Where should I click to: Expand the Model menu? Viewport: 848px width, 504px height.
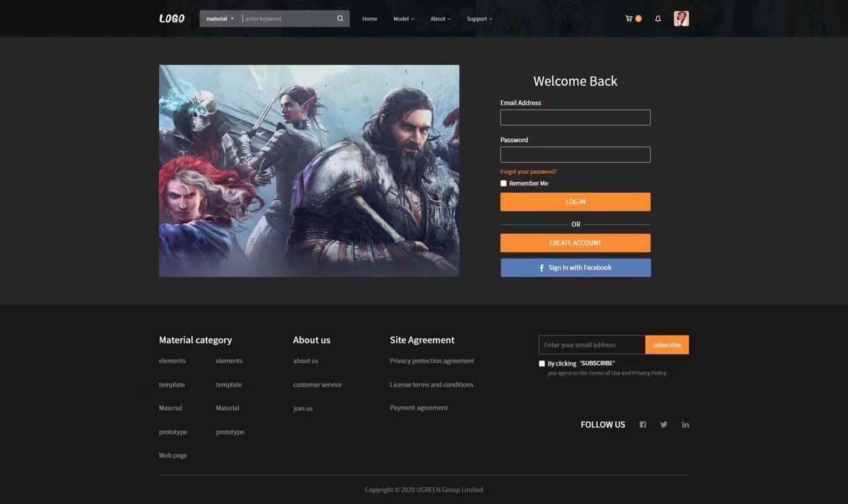pyautogui.click(x=404, y=19)
